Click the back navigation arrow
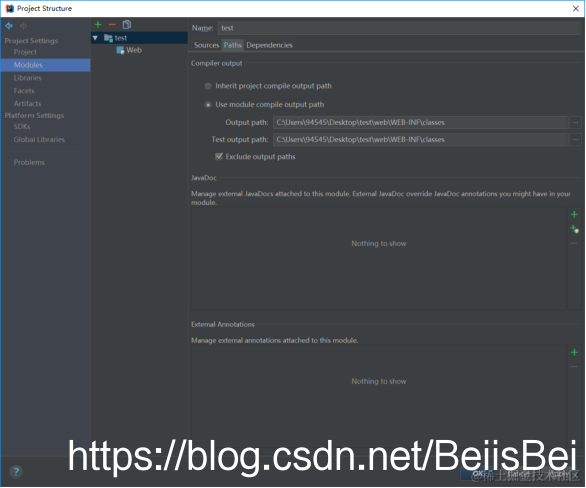 (9, 26)
